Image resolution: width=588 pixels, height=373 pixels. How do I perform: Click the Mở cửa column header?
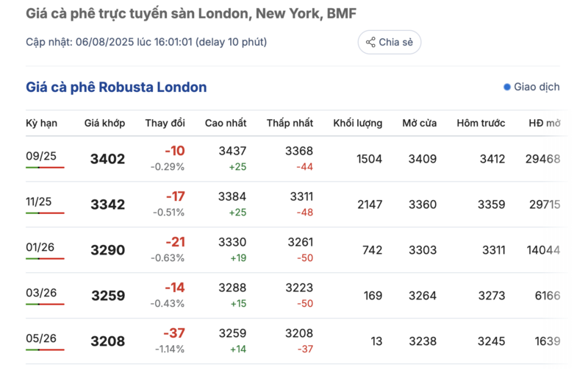[x=420, y=123]
